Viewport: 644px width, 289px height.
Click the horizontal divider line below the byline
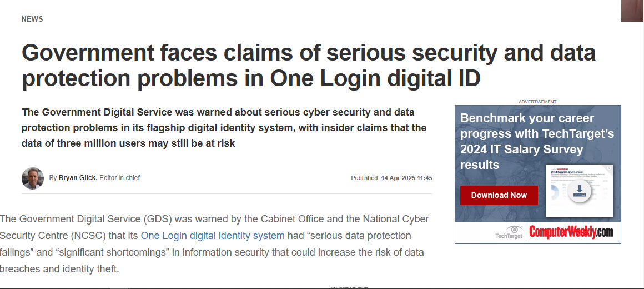click(227, 194)
